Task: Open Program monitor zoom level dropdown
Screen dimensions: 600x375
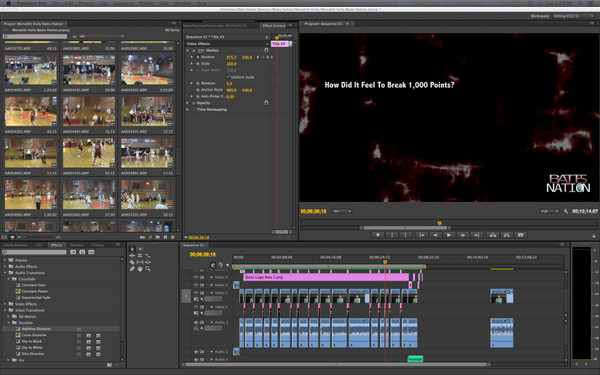Action: (342, 211)
